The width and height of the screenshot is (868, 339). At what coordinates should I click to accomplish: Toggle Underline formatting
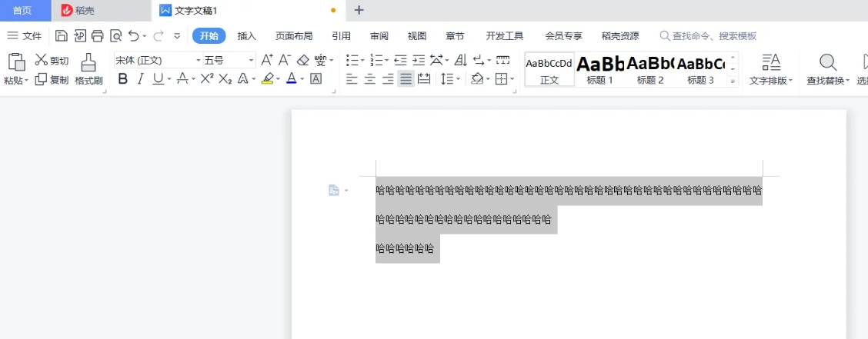point(159,79)
